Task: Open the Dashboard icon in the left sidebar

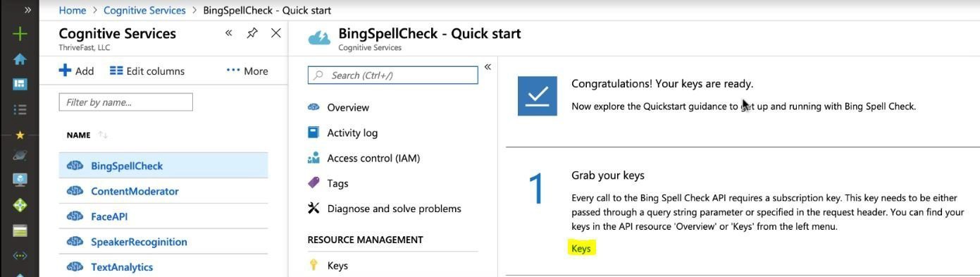Action: pos(20,84)
